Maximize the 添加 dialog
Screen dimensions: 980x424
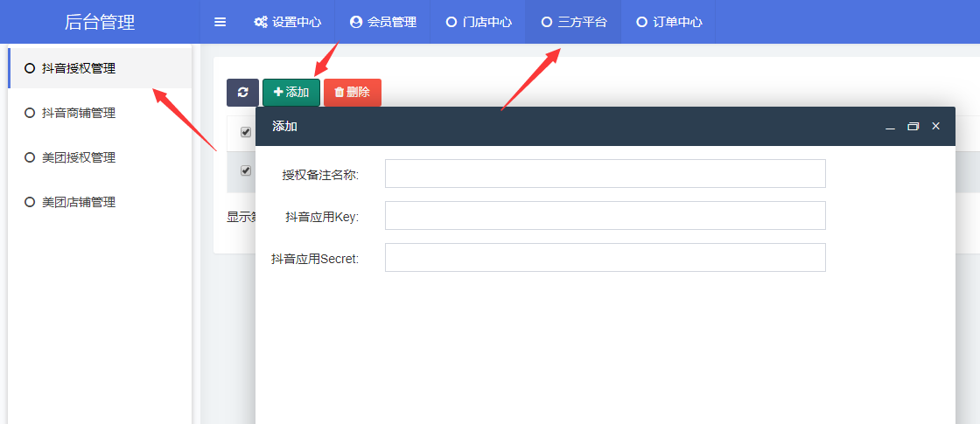pyautogui.click(x=913, y=126)
